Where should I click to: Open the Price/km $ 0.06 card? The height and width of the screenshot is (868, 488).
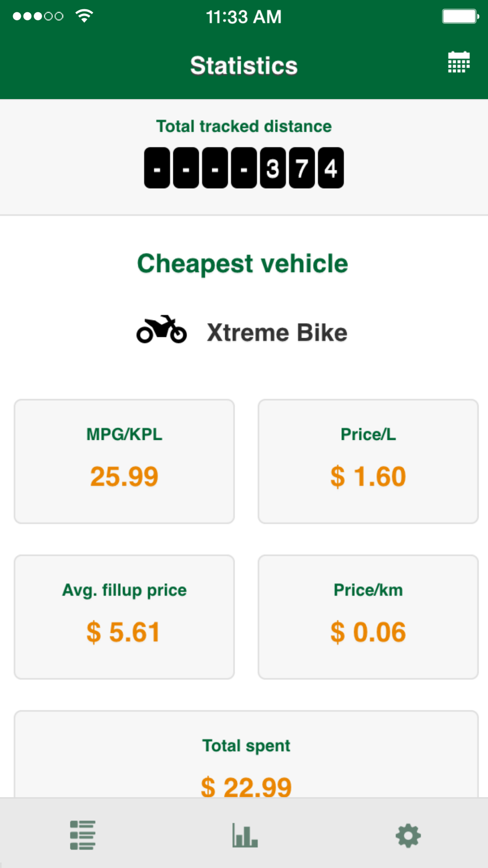pos(368,617)
